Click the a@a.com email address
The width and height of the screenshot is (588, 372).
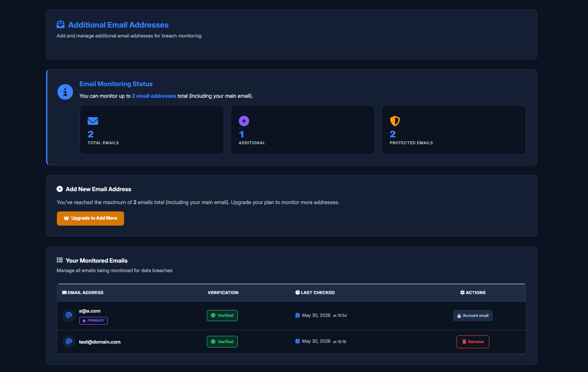(90, 311)
